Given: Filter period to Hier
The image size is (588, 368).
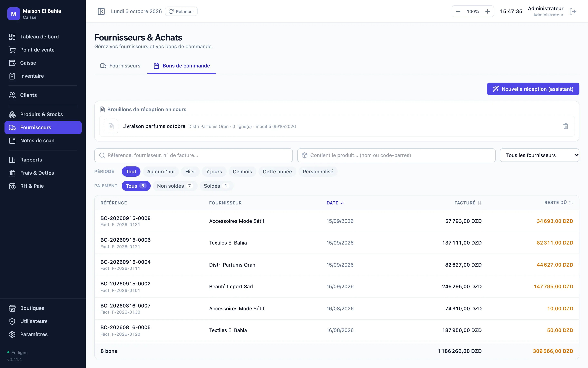Looking at the screenshot, I should coord(190,172).
